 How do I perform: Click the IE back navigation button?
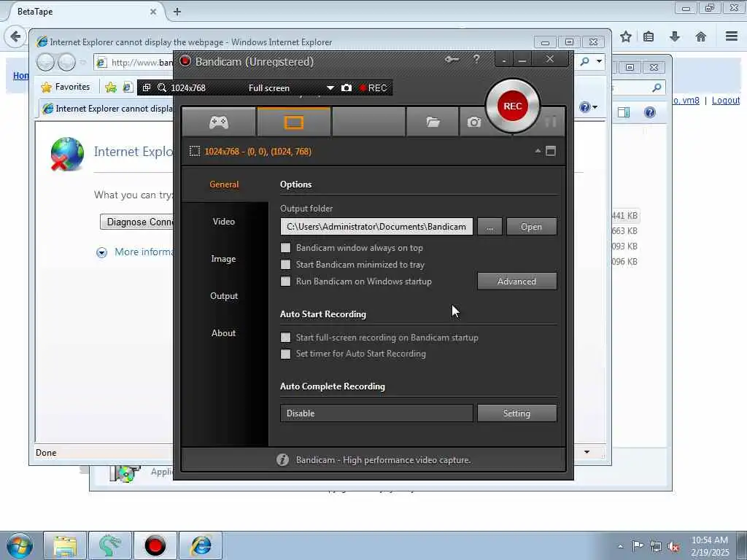pos(46,63)
